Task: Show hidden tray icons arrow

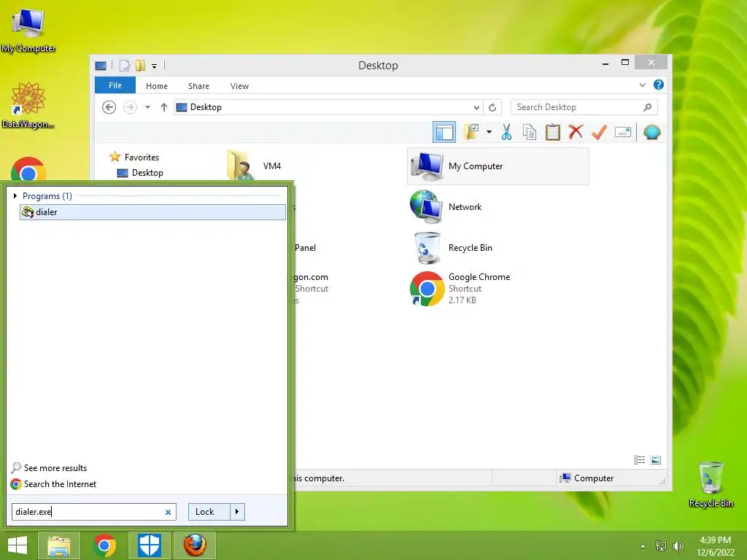Action: pos(643,545)
